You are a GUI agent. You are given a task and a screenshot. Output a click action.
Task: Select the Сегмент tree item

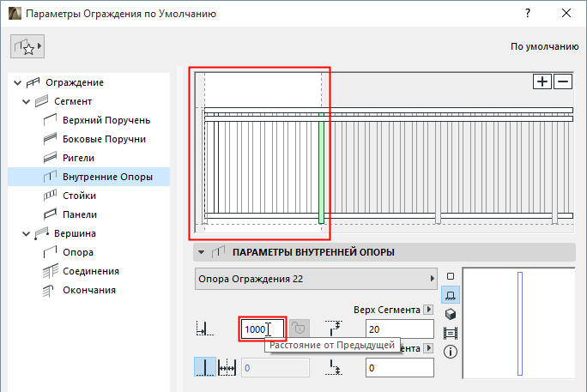click(73, 101)
